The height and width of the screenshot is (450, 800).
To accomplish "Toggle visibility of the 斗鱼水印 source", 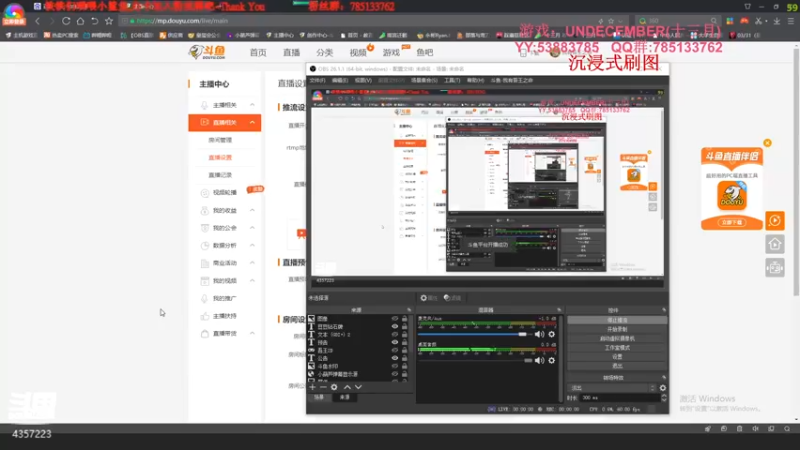I will [394, 366].
